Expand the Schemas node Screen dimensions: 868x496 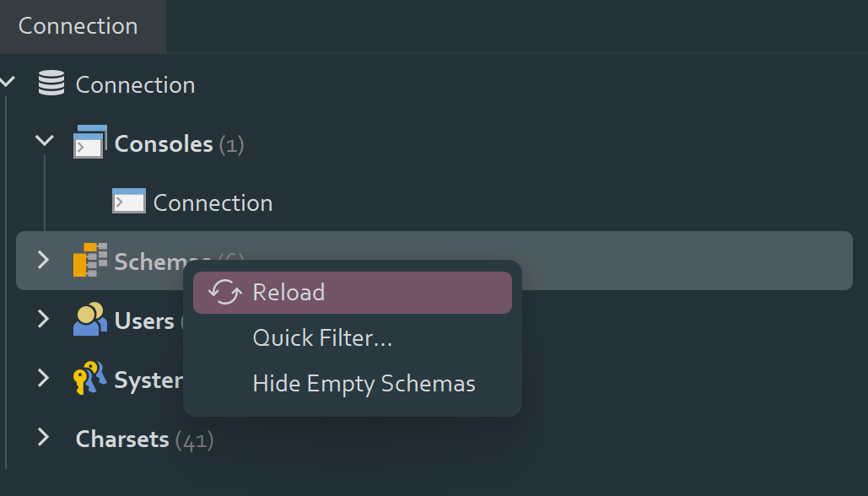[44, 260]
